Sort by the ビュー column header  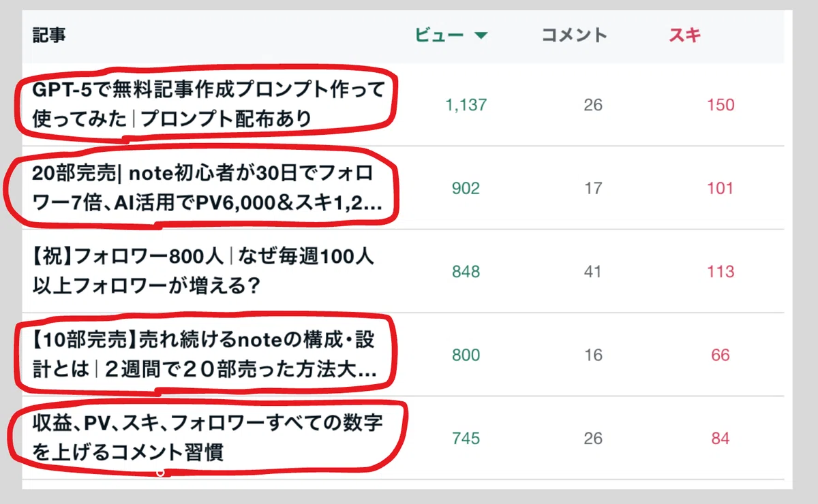[440, 35]
